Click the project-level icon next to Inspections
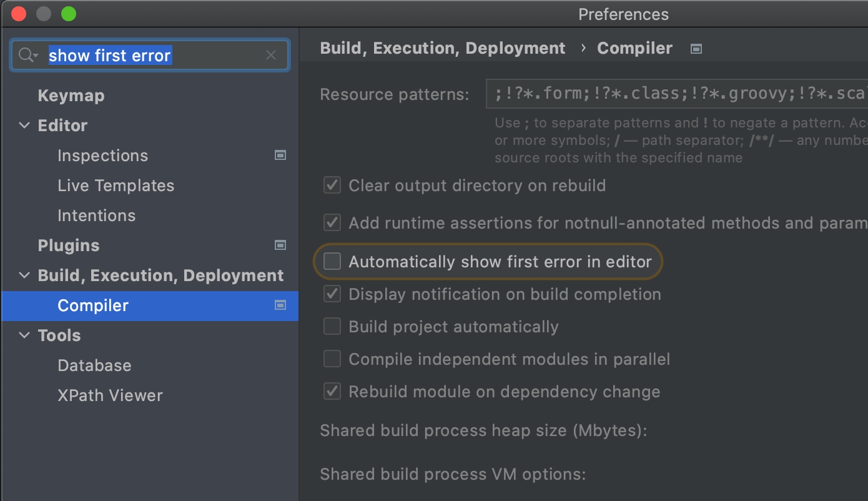The image size is (868, 501). (280, 156)
